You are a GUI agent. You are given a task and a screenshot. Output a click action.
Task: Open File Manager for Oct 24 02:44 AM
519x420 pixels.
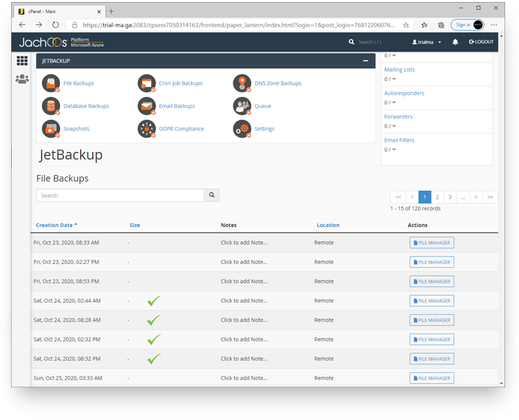(432, 301)
